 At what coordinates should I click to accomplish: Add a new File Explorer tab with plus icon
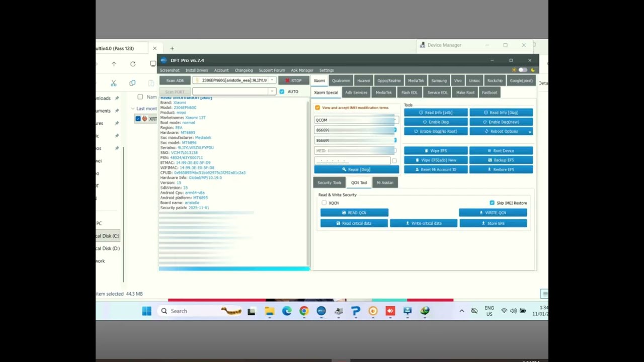coord(172,48)
